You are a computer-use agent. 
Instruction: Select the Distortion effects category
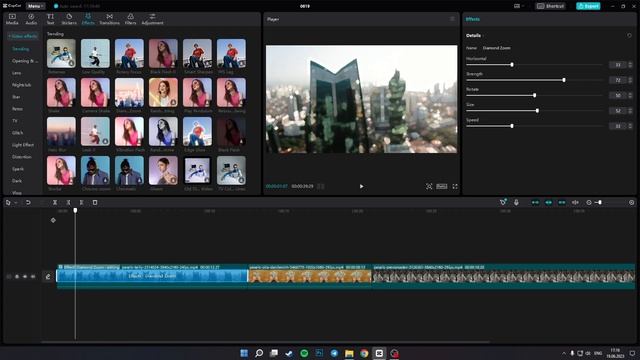tap(22, 157)
